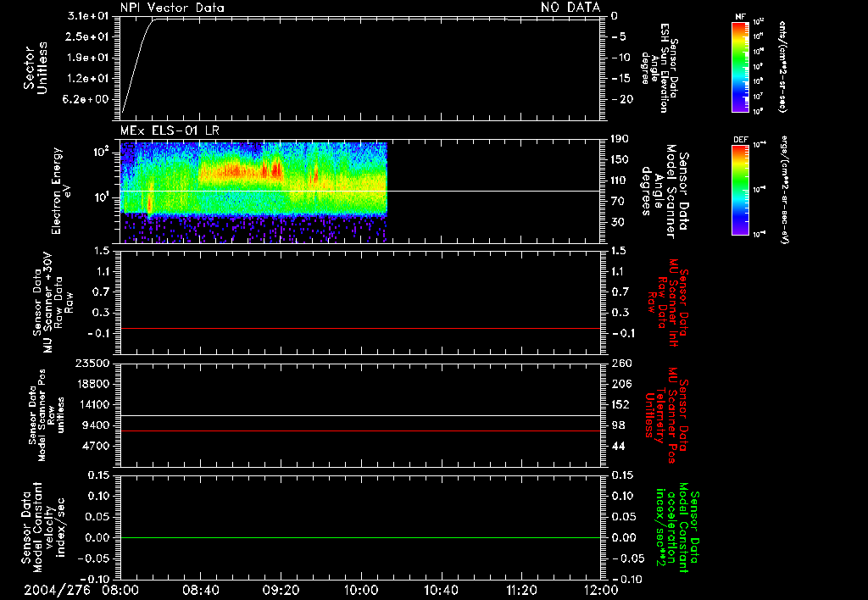This screenshot has height=600, width=868.
Task: Select the "MEx ELS-01 LR" panel title
Action: (170, 131)
